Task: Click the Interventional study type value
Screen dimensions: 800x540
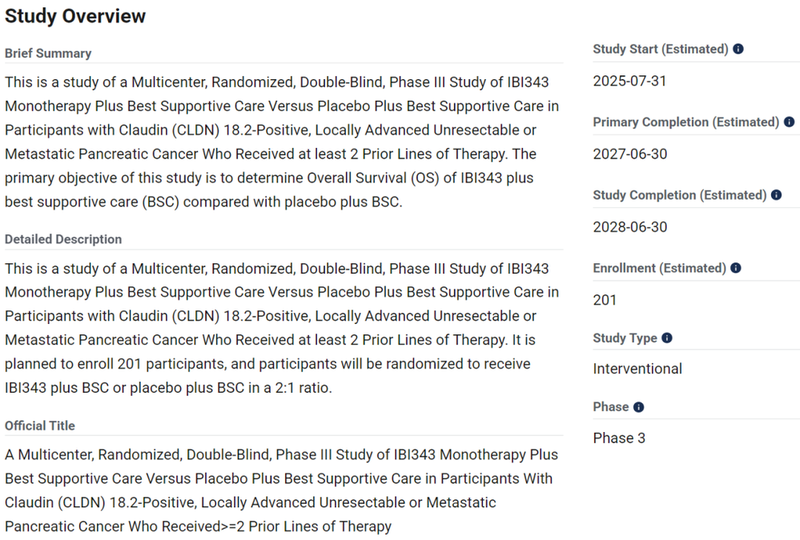Action: [x=637, y=369]
